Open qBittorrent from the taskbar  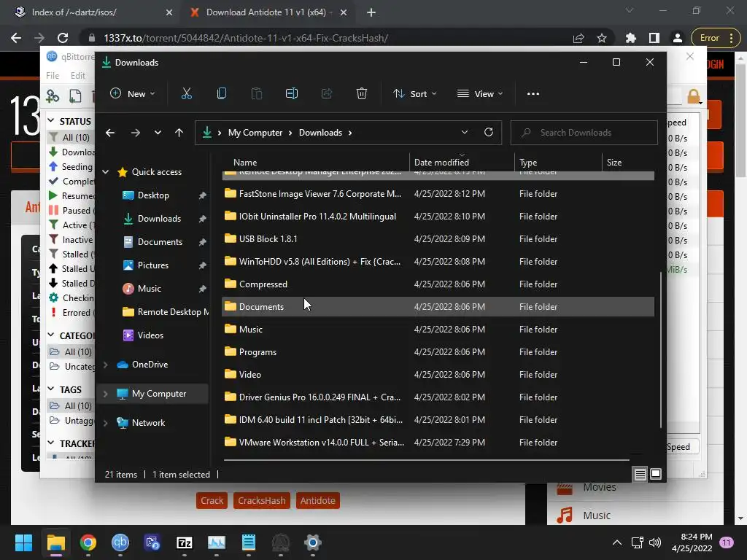(120, 542)
